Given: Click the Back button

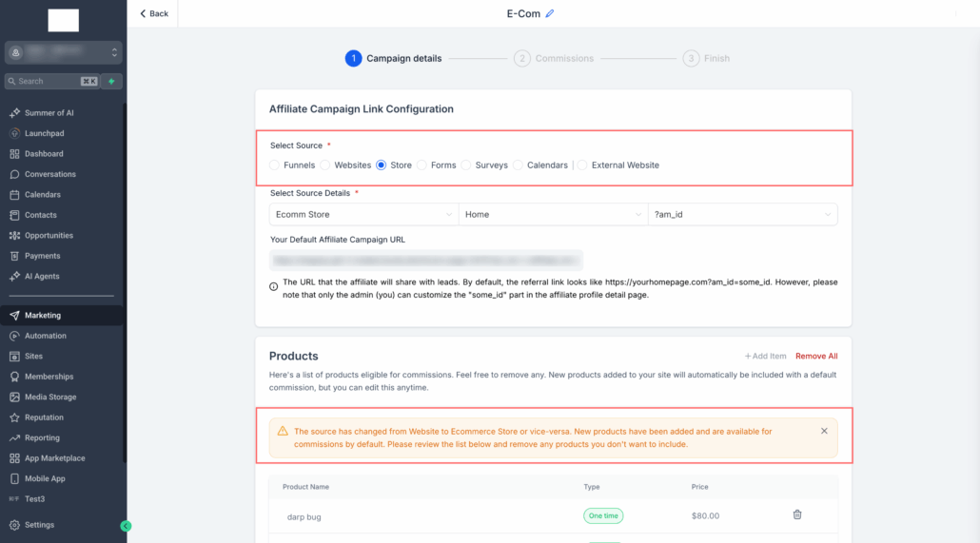Looking at the screenshot, I should click(x=154, y=13).
